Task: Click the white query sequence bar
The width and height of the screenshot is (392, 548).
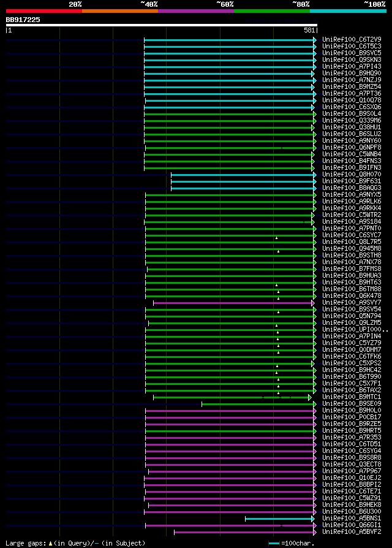Action: tap(162, 25)
